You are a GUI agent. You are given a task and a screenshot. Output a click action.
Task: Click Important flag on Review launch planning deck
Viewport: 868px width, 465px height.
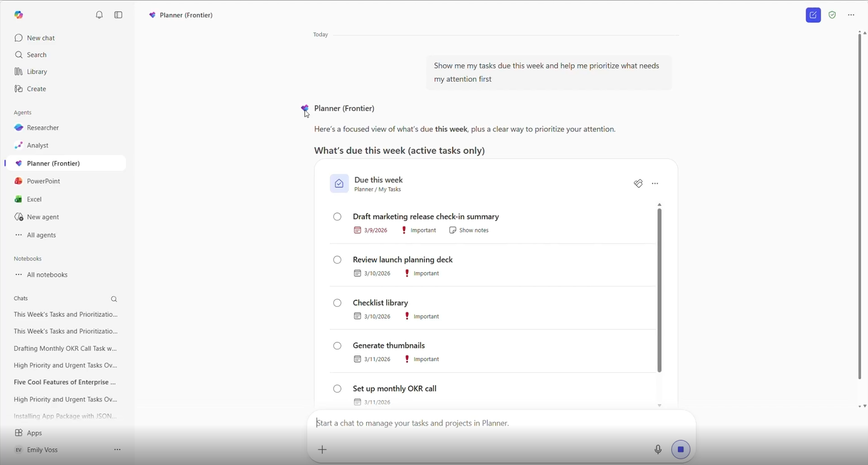tap(422, 273)
